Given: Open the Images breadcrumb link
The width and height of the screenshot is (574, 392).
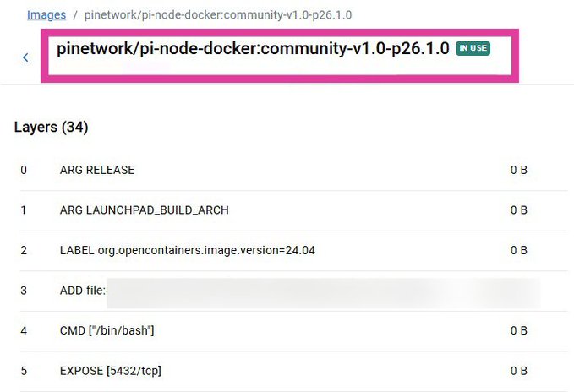Looking at the screenshot, I should tap(46, 15).
